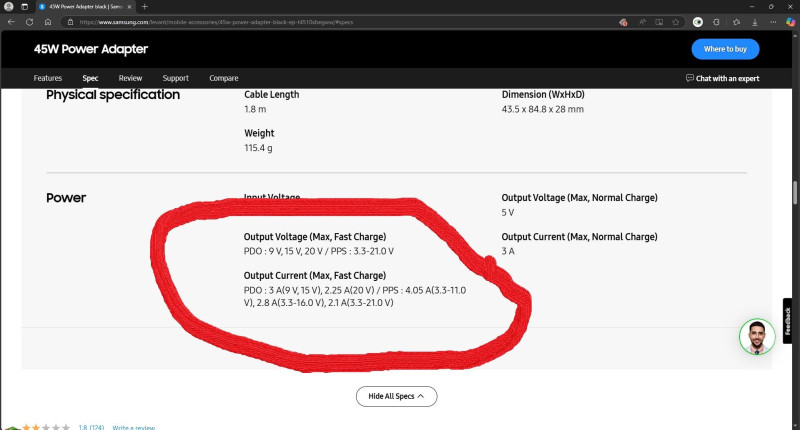Screen dimensions: 800x430
Task: Go back to the previous page
Action: coord(11,22)
